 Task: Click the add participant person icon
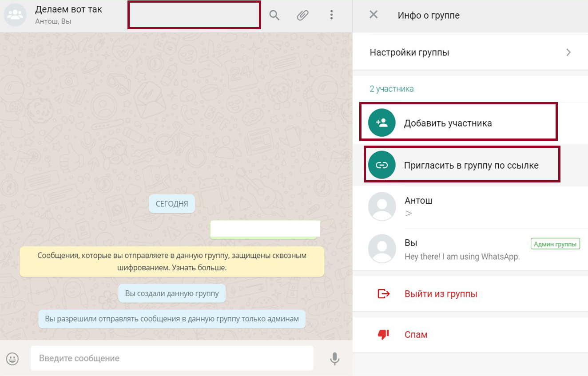(382, 123)
